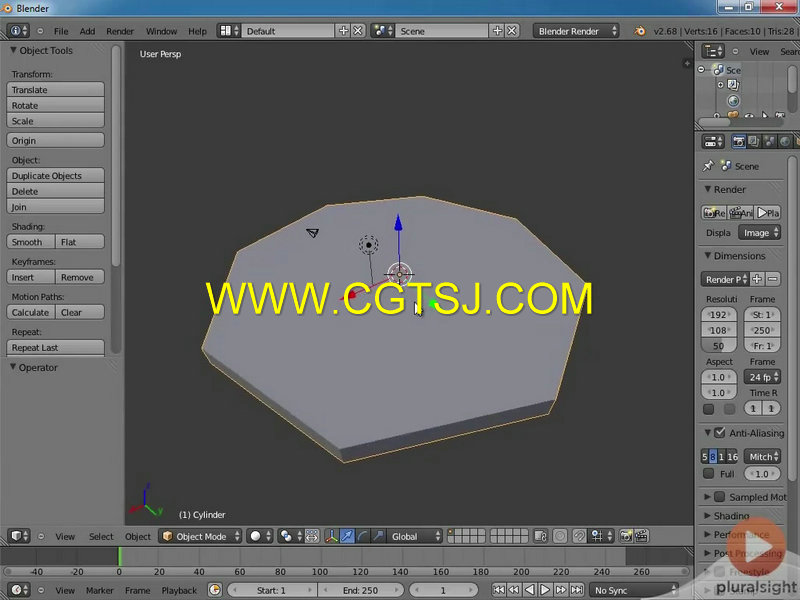Toggle the Sampled Motion Blur checkbox
Image resolution: width=800 pixels, height=600 pixels.
point(719,496)
